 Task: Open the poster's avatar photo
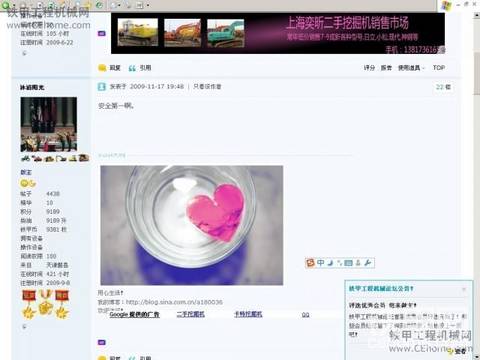point(49,124)
